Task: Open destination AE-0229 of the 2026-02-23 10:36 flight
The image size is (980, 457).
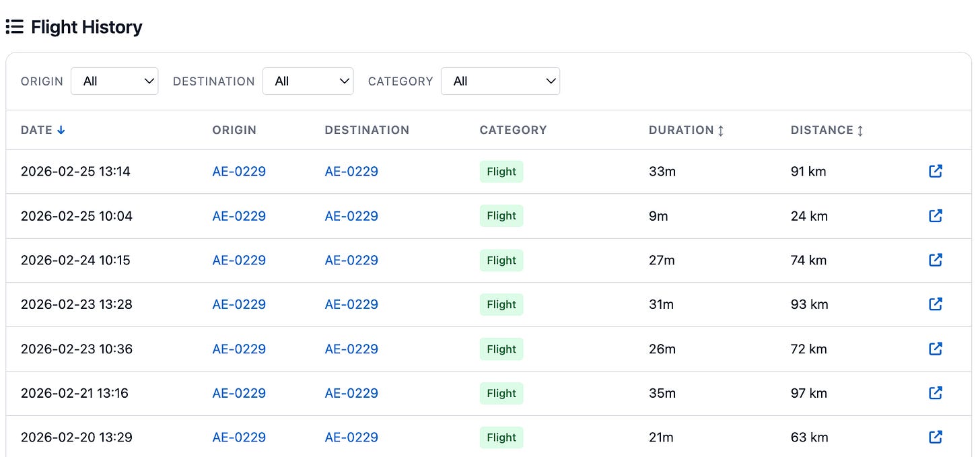Action: click(351, 349)
